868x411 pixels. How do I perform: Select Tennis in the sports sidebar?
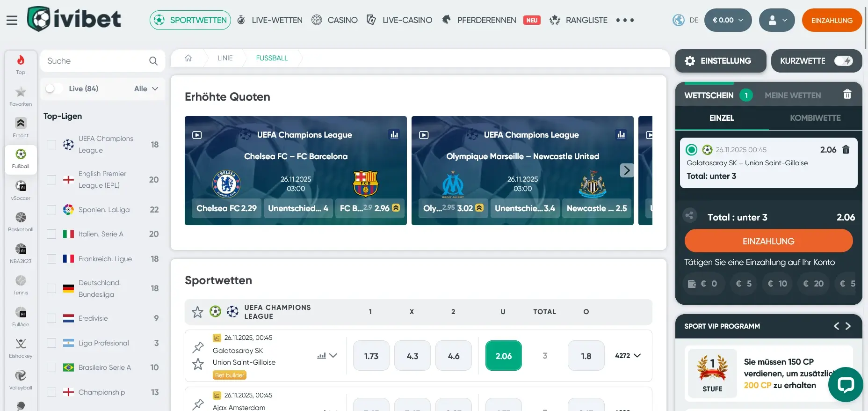(21, 285)
